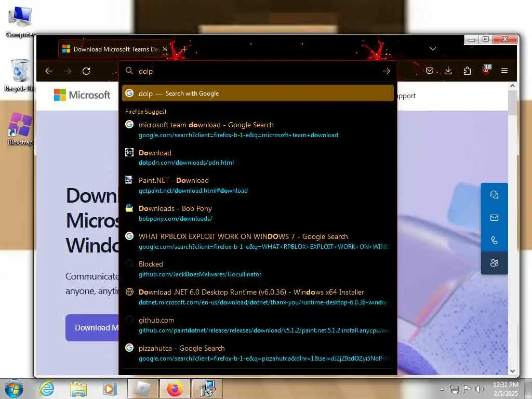This screenshot has width=532, height=399.
Task: Click the envelope email icon in blue sidebar
Action: tap(495, 218)
